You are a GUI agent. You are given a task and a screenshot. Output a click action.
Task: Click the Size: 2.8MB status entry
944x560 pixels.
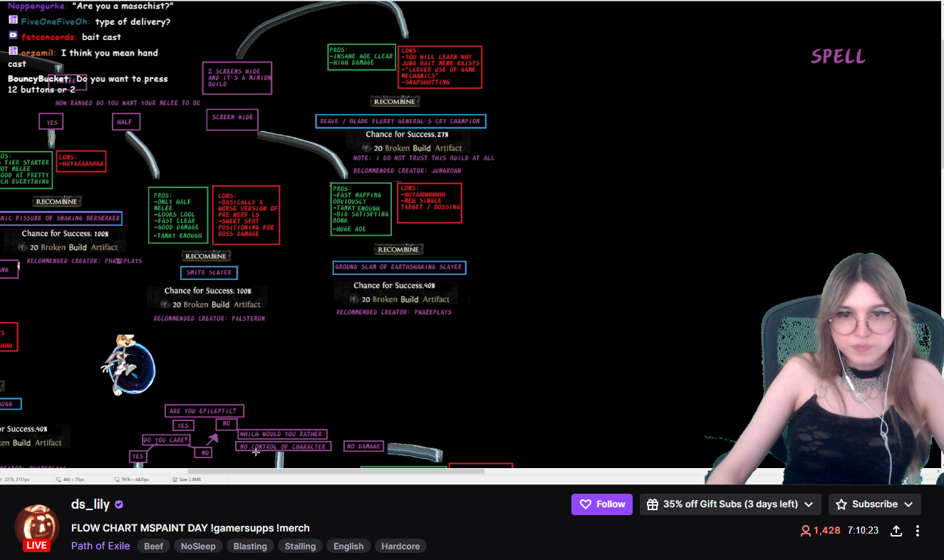click(x=189, y=479)
